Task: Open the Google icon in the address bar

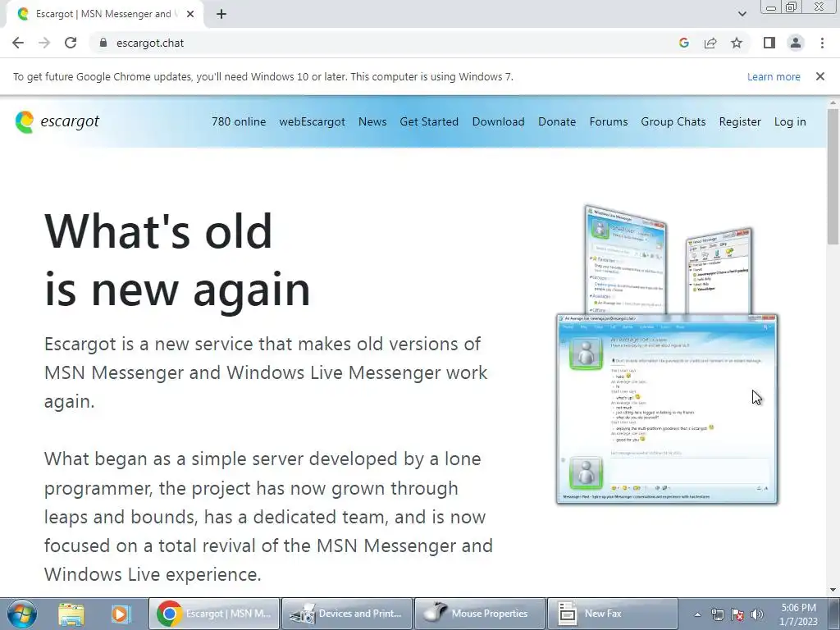Action: [683, 43]
